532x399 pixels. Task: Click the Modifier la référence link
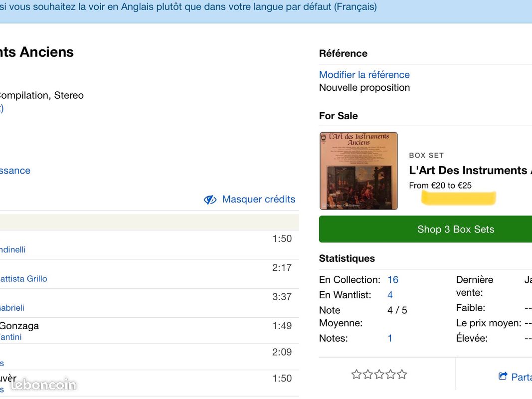(x=364, y=75)
